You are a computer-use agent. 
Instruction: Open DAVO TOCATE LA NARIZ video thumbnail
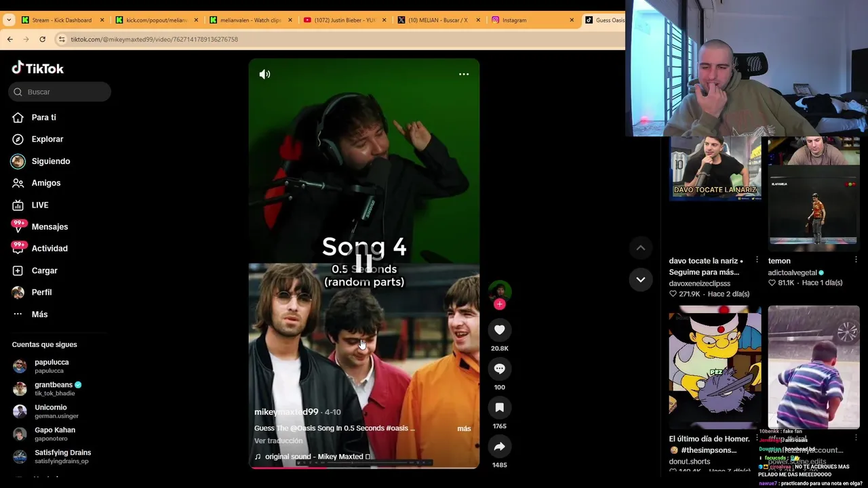tap(715, 169)
